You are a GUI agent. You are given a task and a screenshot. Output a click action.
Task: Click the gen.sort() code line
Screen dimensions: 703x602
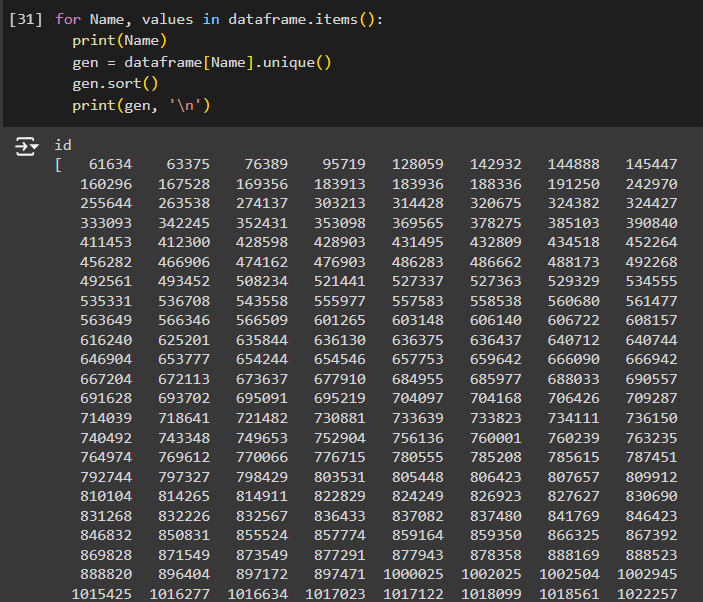[x=115, y=84]
